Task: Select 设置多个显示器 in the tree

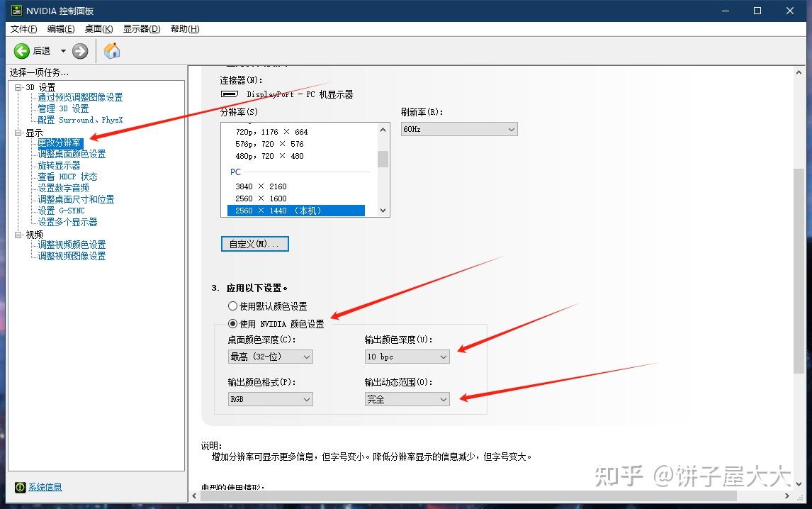Action: [67, 223]
